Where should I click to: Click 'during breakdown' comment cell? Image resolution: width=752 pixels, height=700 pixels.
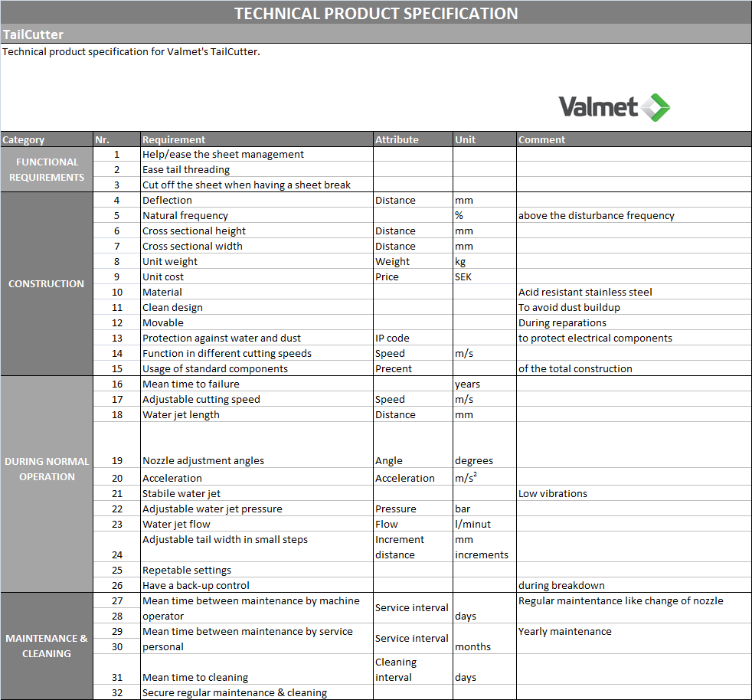(x=634, y=586)
